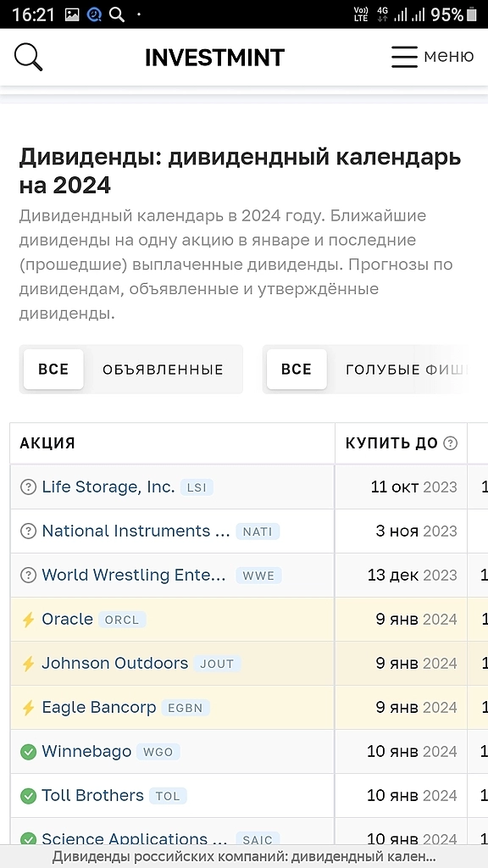Tap the lightning bolt icon next to Eagle Bancorp
Image resolution: width=488 pixels, height=868 pixels.
29,707
